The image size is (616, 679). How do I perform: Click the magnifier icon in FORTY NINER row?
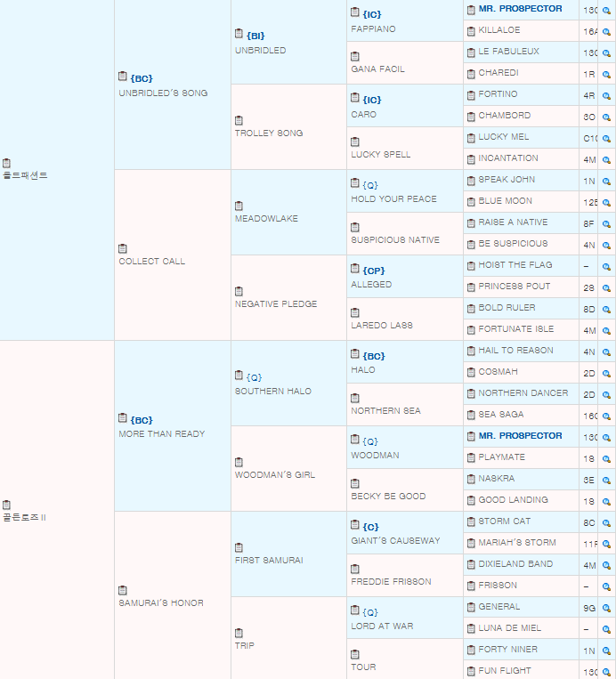tap(606, 651)
